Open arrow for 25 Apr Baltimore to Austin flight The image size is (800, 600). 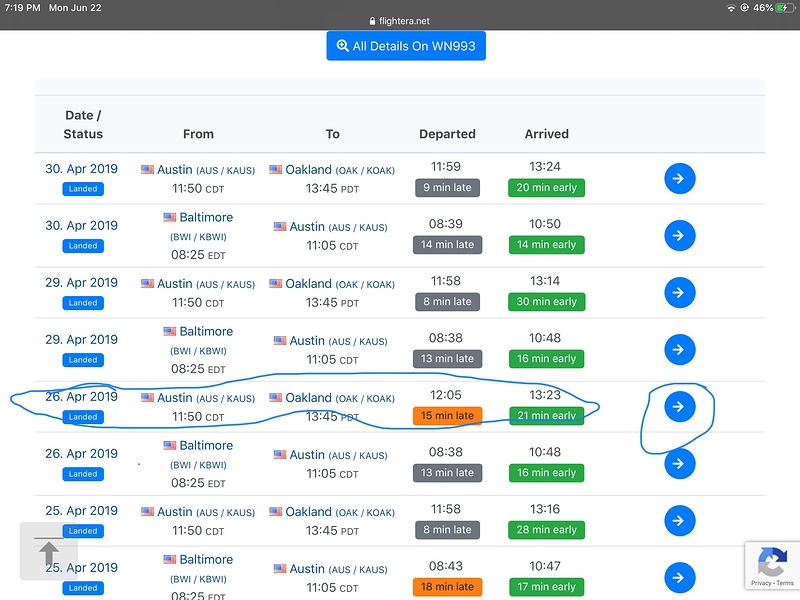coord(680,578)
